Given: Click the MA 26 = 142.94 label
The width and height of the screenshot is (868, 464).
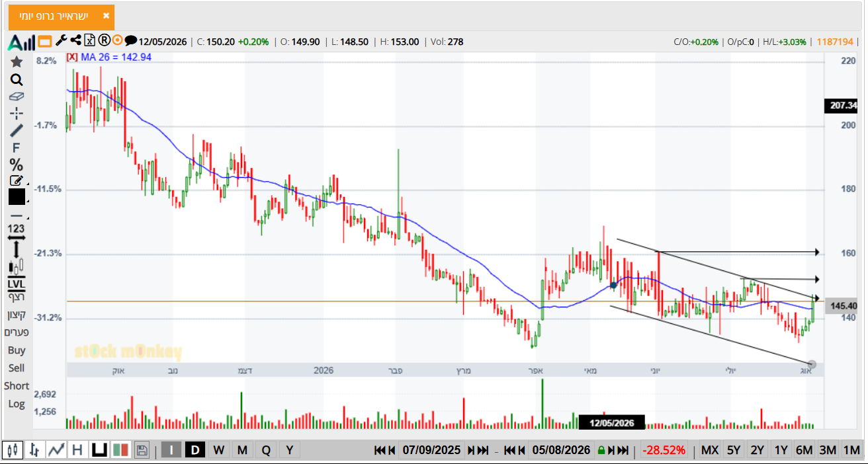Looking at the screenshot, I should [116, 58].
